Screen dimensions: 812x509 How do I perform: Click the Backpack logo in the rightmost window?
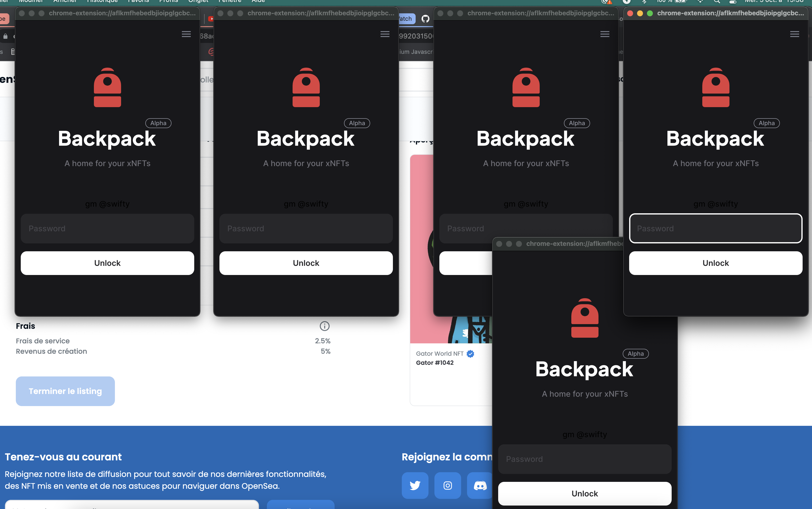(715, 88)
